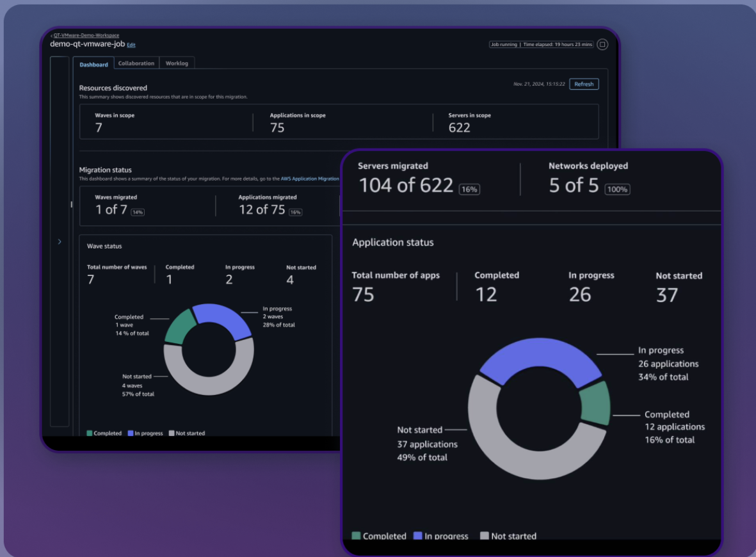Screen dimensions: 756x557
Task: Click the side panel resize handle
Action: tap(71, 204)
